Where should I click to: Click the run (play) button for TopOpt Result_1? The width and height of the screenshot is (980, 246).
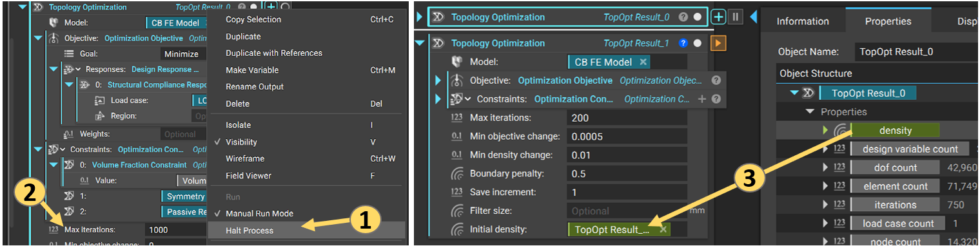(x=718, y=43)
